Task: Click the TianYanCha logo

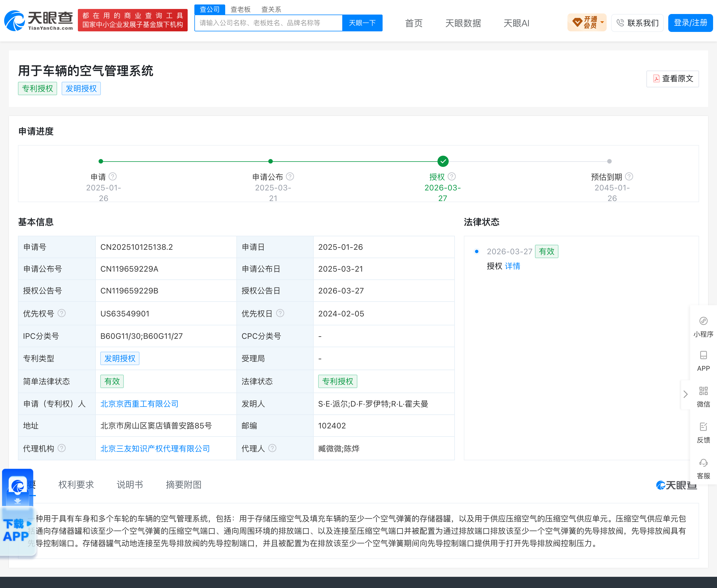Action: pos(38,20)
